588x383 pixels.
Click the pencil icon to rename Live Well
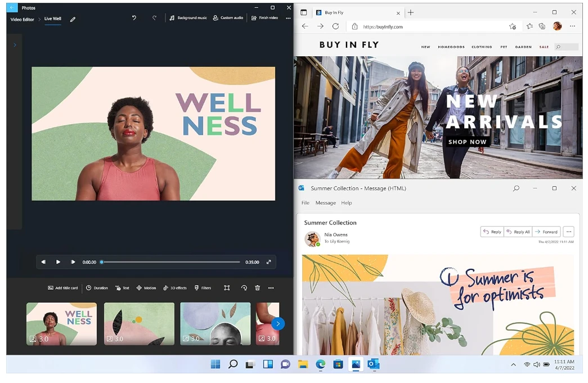(73, 19)
